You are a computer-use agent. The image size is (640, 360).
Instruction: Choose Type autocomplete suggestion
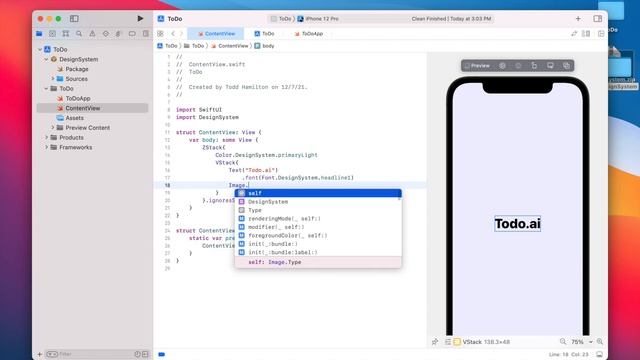tap(318, 210)
